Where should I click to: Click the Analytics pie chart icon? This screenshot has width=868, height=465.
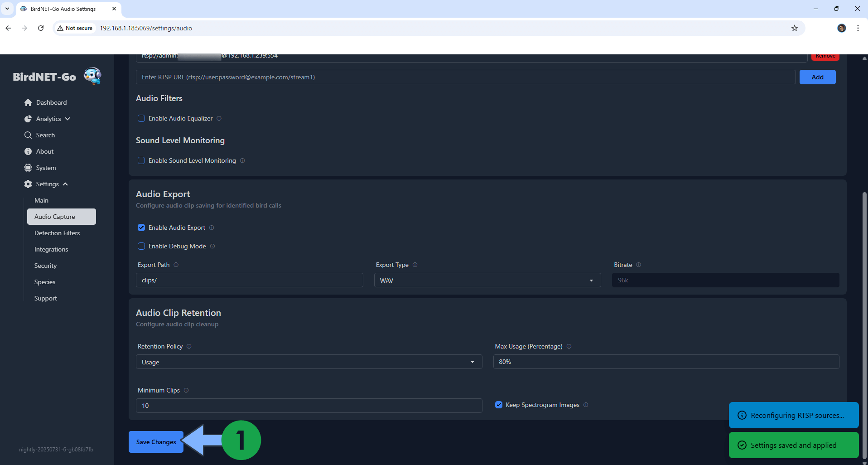point(28,119)
